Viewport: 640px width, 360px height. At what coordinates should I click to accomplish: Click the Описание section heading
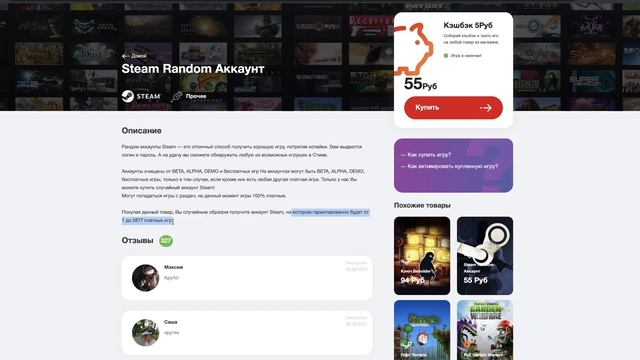141,131
